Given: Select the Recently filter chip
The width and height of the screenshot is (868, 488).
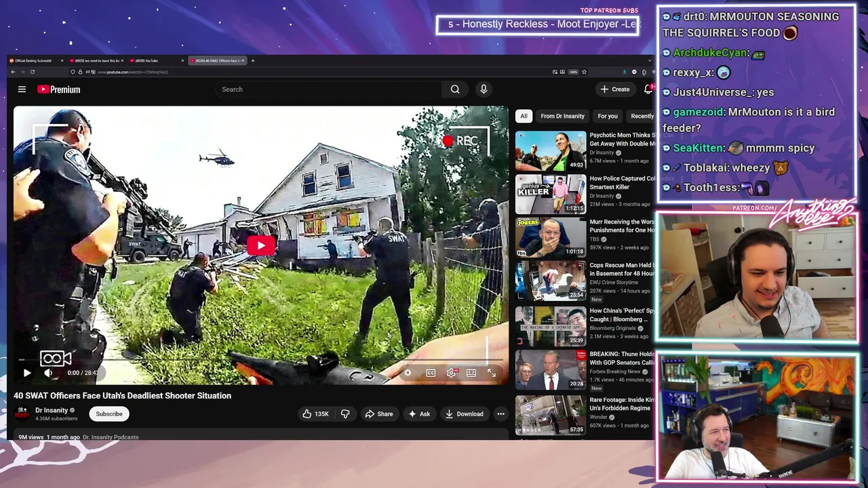Looking at the screenshot, I should [642, 116].
